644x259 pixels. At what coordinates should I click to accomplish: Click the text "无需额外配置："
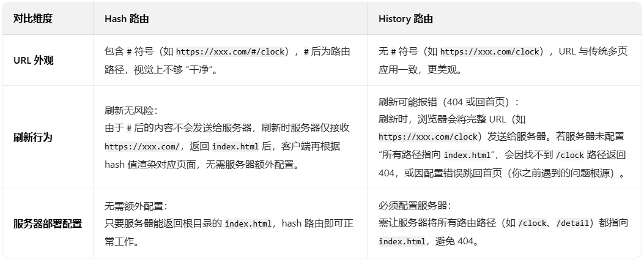136,206
